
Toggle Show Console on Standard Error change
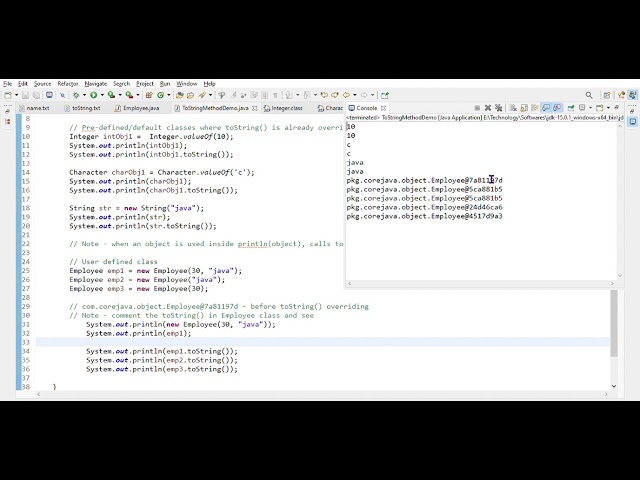point(557,108)
